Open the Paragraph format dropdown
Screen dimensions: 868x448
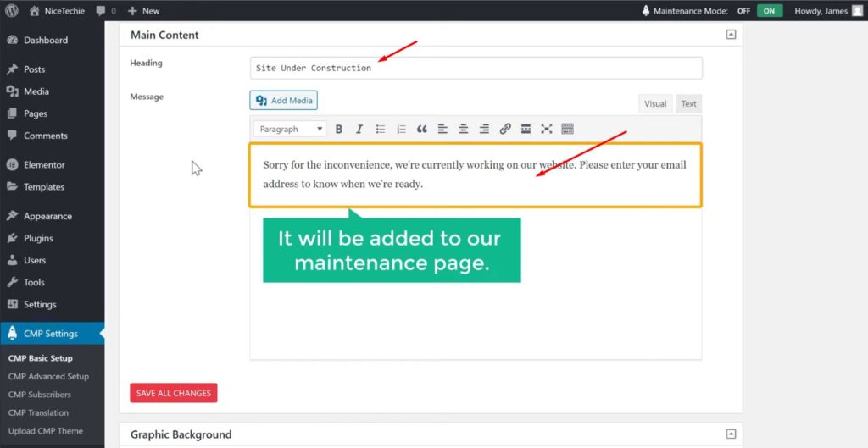pos(291,129)
